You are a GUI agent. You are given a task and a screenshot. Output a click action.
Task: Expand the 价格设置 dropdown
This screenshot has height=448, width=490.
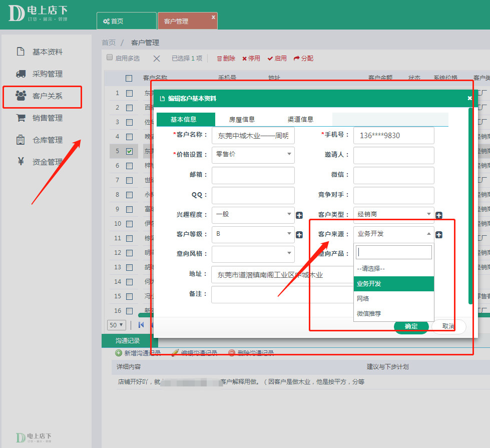coord(253,155)
